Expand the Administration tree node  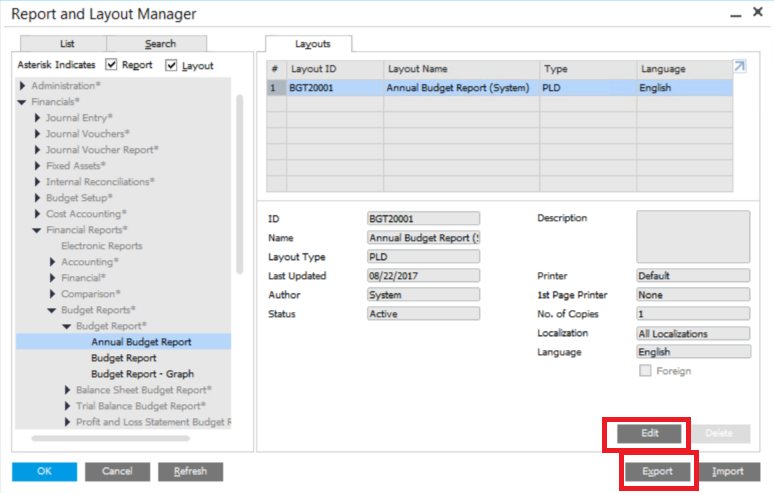(22, 86)
